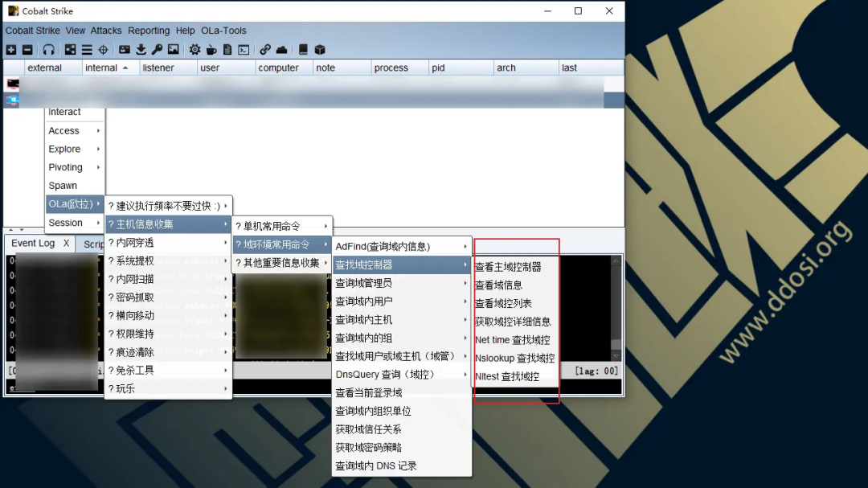
Task: Open help via the book icon
Action: click(x=303, y=50)
